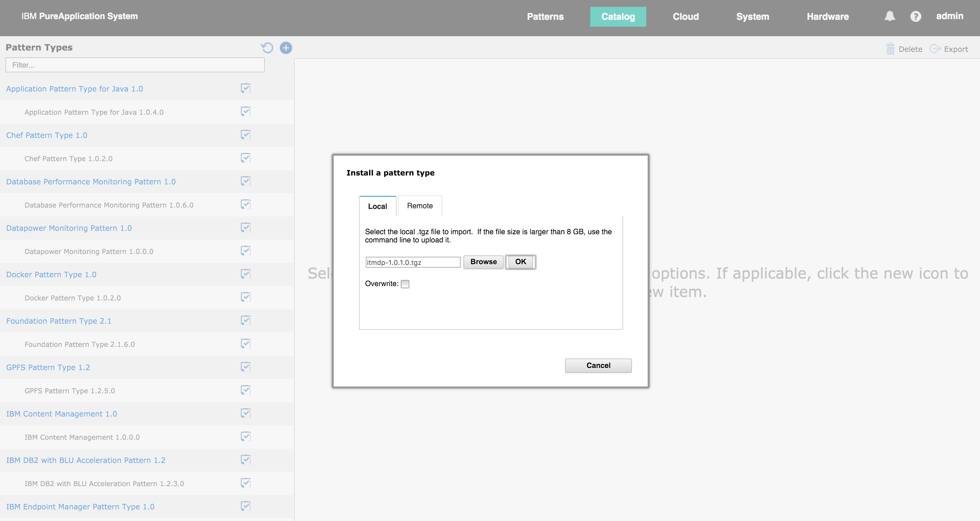
Task: Click status icon for Foundation Pattern Type 2.1.6.0
Action: pyautogui.click(x=245, y=344)
